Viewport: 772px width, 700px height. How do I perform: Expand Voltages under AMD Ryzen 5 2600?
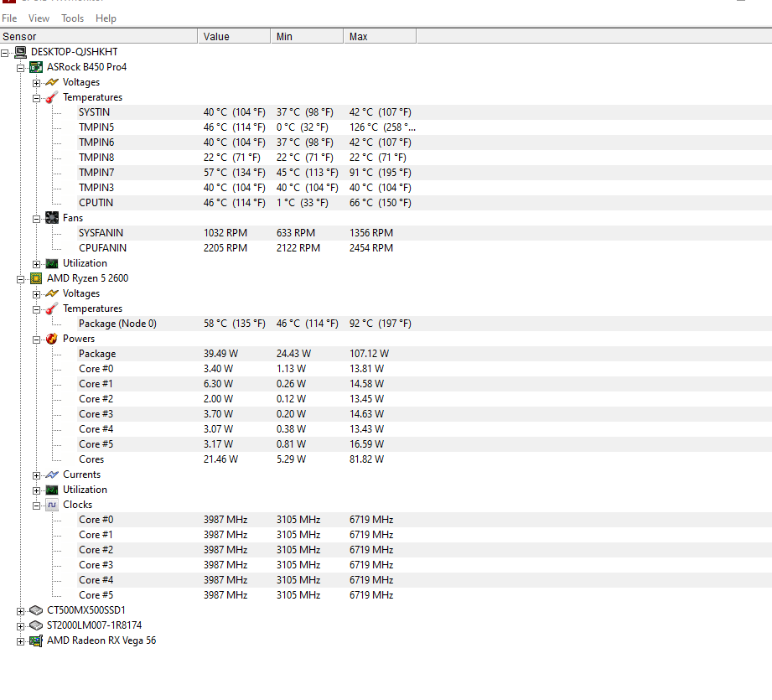point(36,294)
